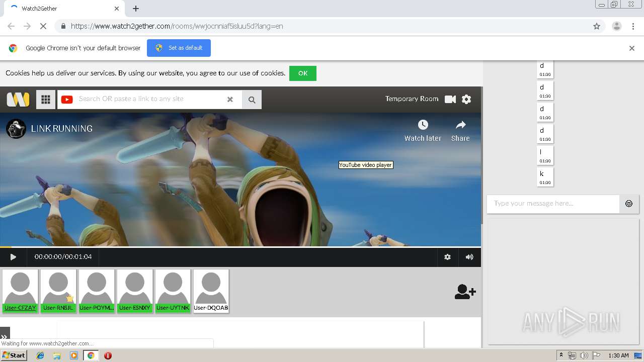Accept cookies with OK button

(x=303, y=73)
